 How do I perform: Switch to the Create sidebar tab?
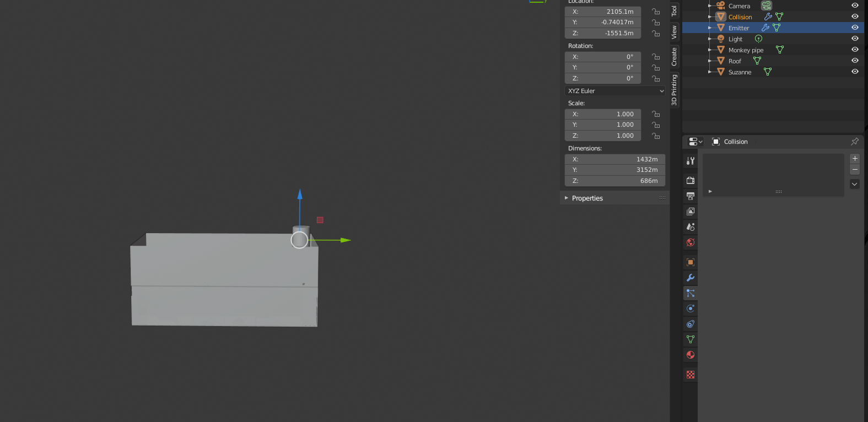click(674, 57)
